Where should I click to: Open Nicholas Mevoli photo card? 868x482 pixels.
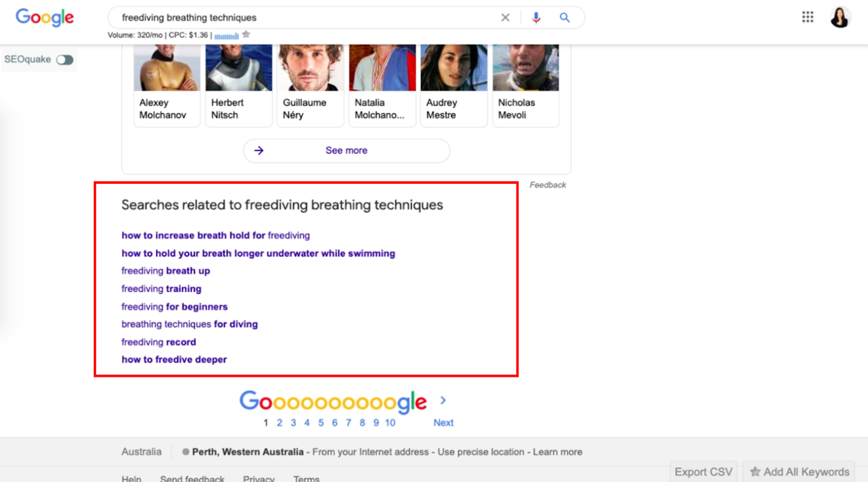pyautogui.click(x=526, y=86)
